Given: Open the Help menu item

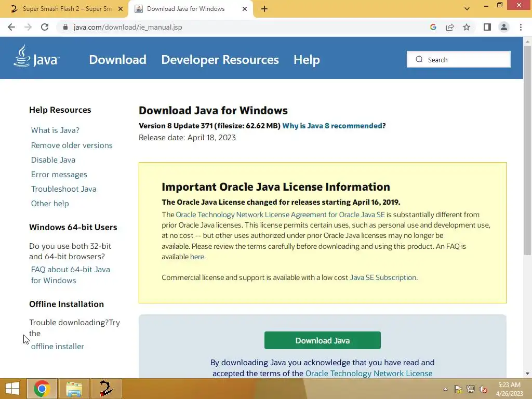Looking at the screenshot, I should click(307, 60).
